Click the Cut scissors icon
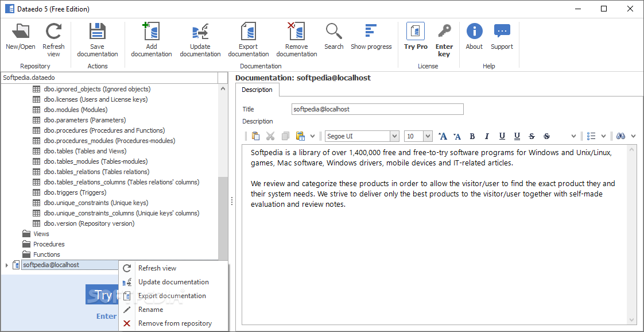 (x=270, y=136)
